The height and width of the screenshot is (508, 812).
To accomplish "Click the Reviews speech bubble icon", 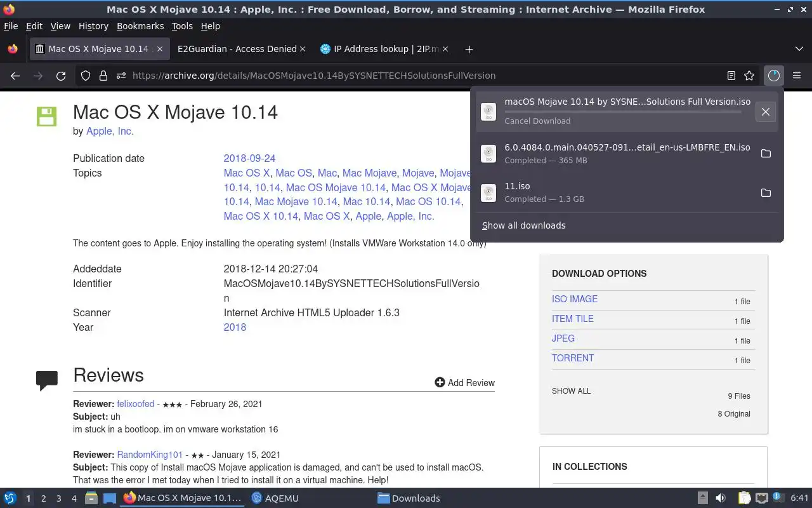I will coord(47,380).
